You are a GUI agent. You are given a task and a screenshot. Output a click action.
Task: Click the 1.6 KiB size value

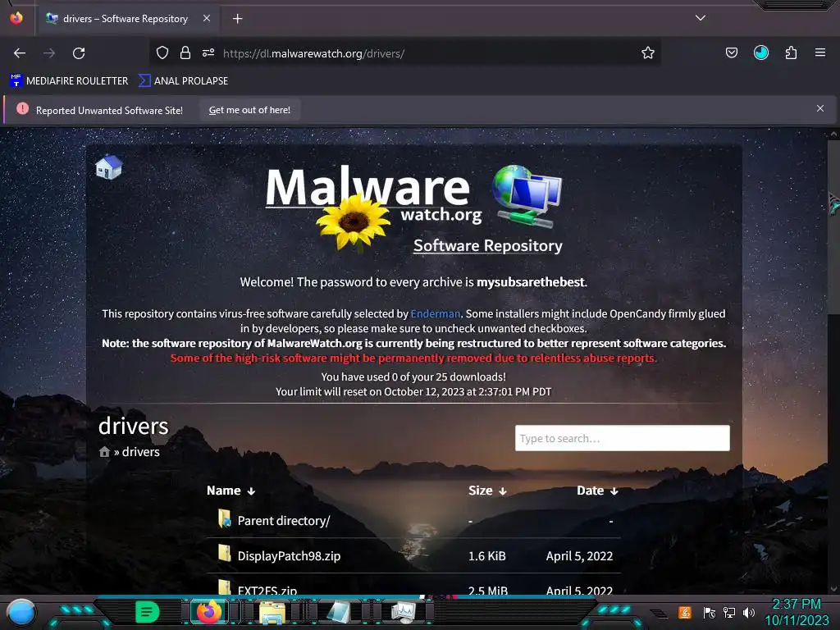(487, 556)
